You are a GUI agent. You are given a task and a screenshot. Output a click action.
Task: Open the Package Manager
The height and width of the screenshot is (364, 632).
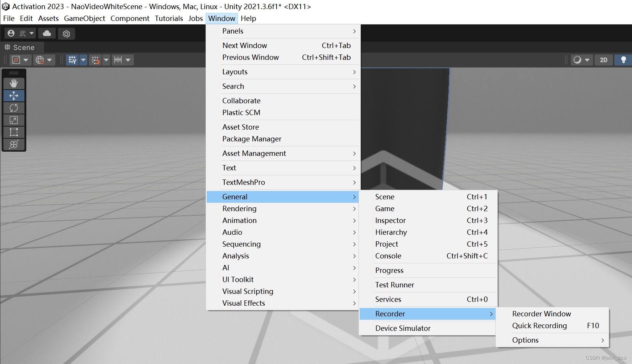coord(283,139)
